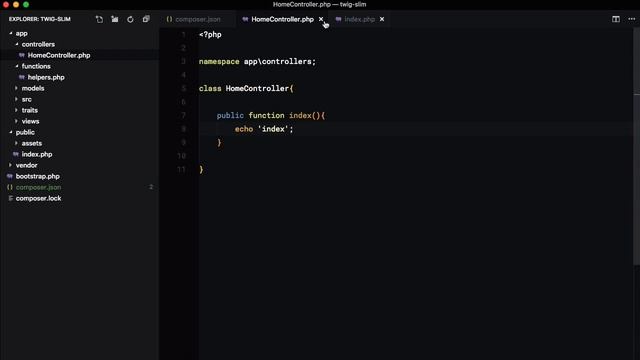640x360 pixels.
Task: Split the editor with the split icon
Action: pyautogui.click(x=616, y=19)
